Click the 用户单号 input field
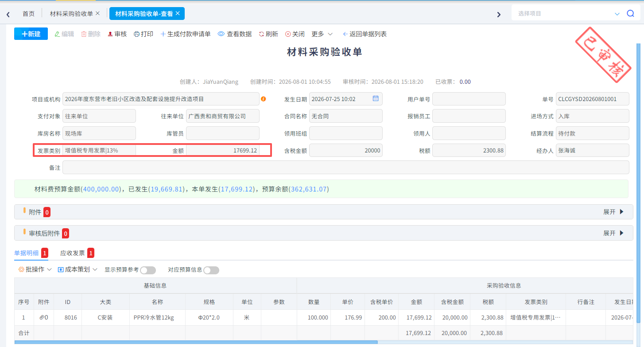 click(x=469, y=99)
